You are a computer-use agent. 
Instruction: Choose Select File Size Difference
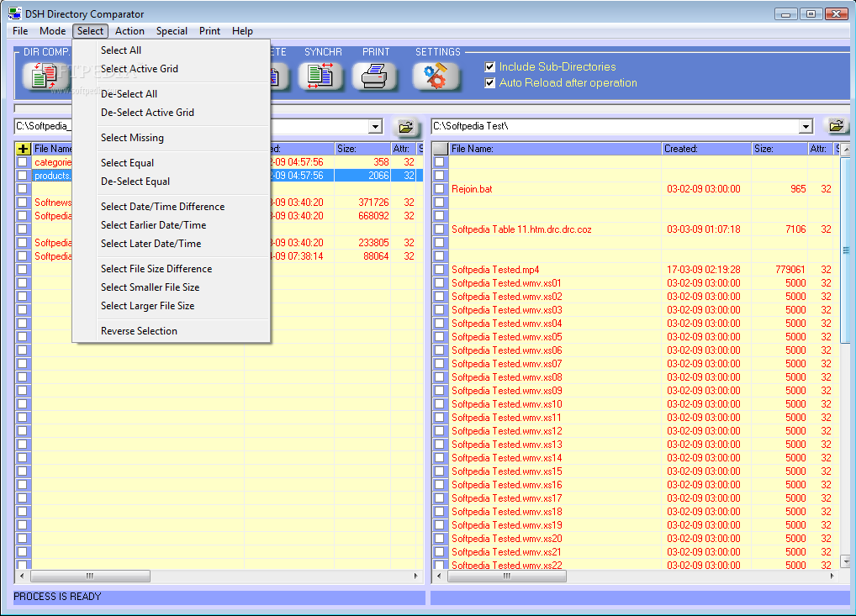(x=171, y=268)
